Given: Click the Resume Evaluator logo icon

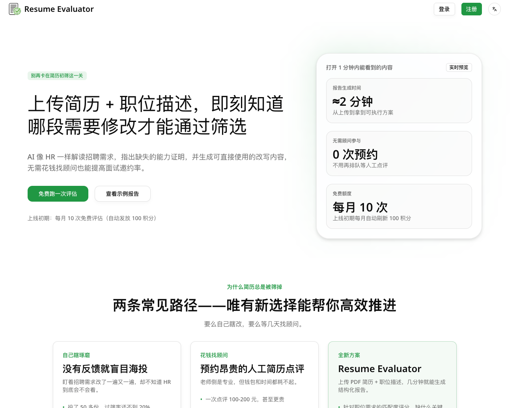Looking at the screenshot, I should [15, 9].
